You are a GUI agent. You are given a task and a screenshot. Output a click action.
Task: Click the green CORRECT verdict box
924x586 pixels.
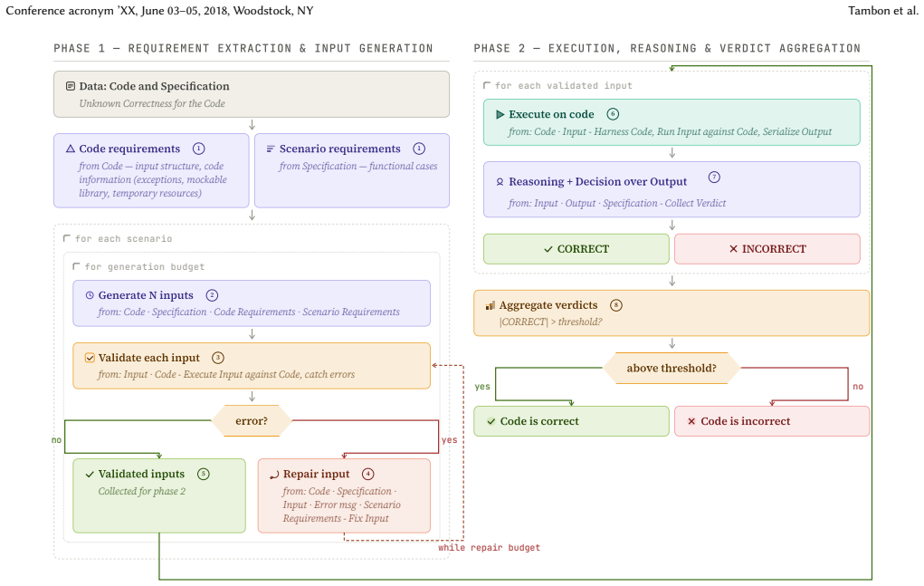(x=576, y=249)
